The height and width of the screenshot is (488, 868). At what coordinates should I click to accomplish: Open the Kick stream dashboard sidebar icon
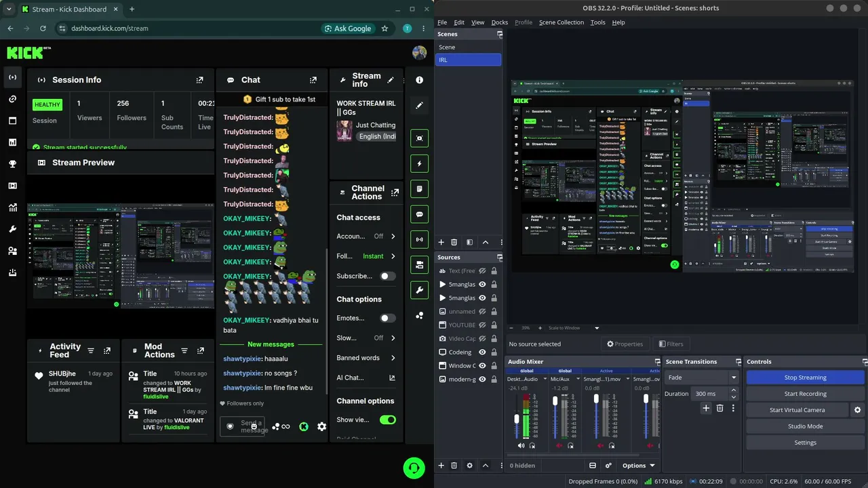pyautogui.click(x=12, y=77)
